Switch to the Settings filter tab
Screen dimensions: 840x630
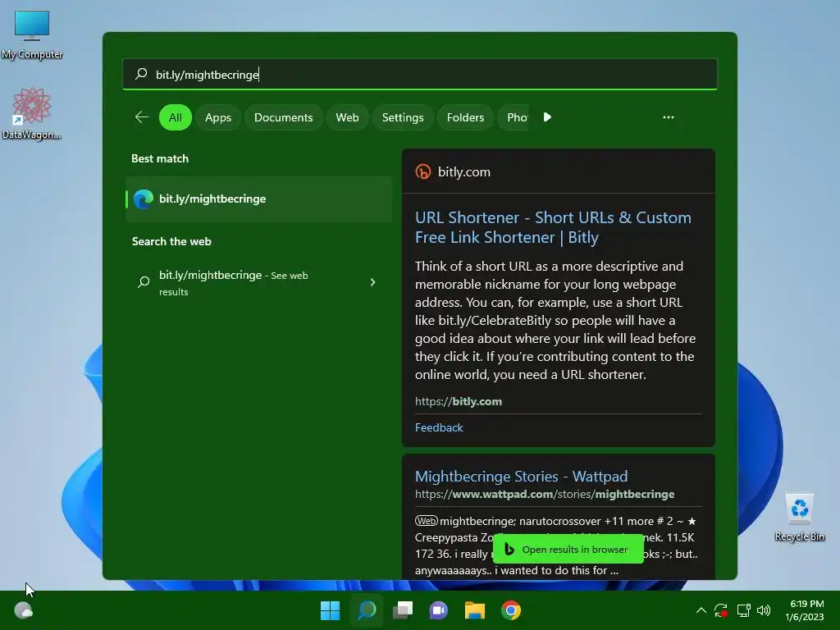point(403,117)
